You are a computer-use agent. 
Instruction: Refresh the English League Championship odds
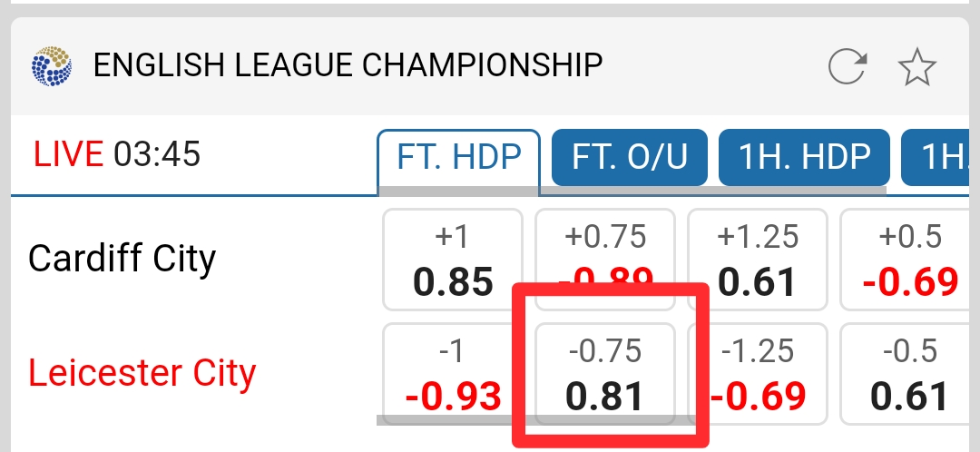pyautogui.click(x=847, y=67)
